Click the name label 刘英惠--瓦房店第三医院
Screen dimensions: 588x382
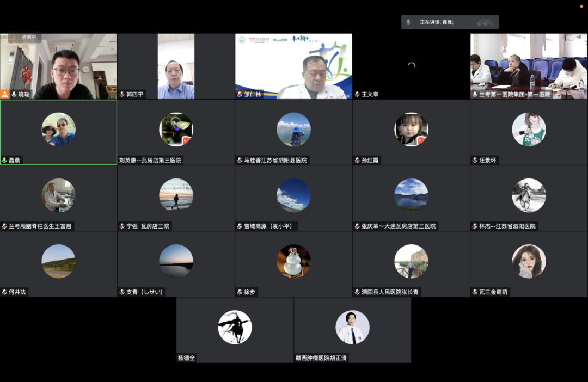150,161
